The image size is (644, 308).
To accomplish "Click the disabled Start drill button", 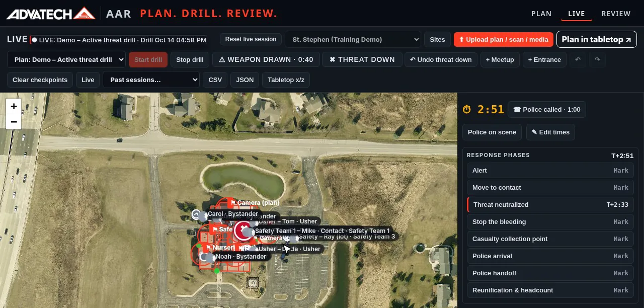I will [x=148, y=59].
